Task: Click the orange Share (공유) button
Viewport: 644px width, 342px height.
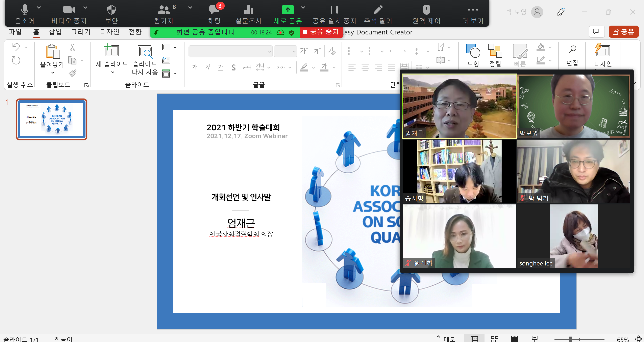Action: click(623, 32)
